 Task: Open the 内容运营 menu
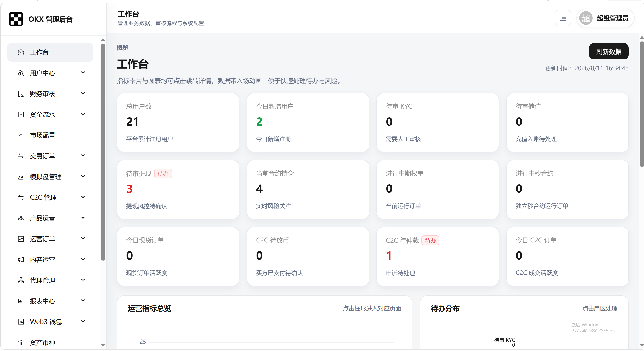pos(50,260)
